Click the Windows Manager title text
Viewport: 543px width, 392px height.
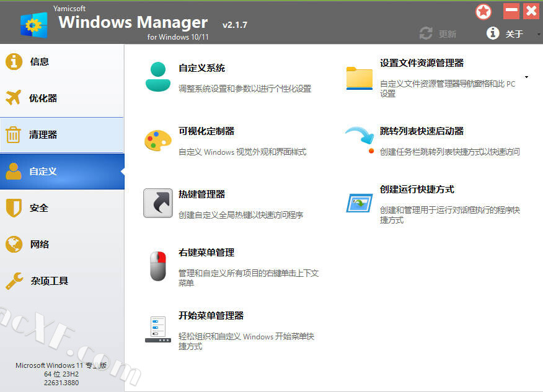click(x=133, y=22)
